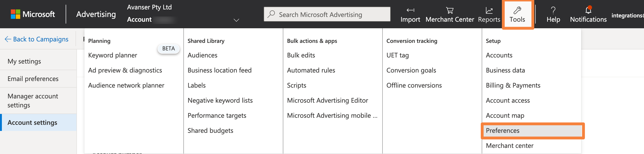Click the search magnifier icon
This screenshot has height=154, width=644.
pos(271,14)
